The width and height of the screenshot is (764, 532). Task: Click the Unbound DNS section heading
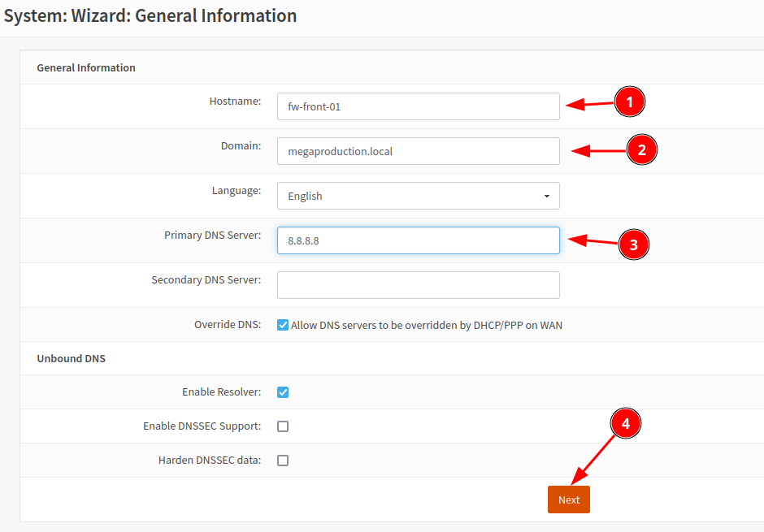coord(72,358)
